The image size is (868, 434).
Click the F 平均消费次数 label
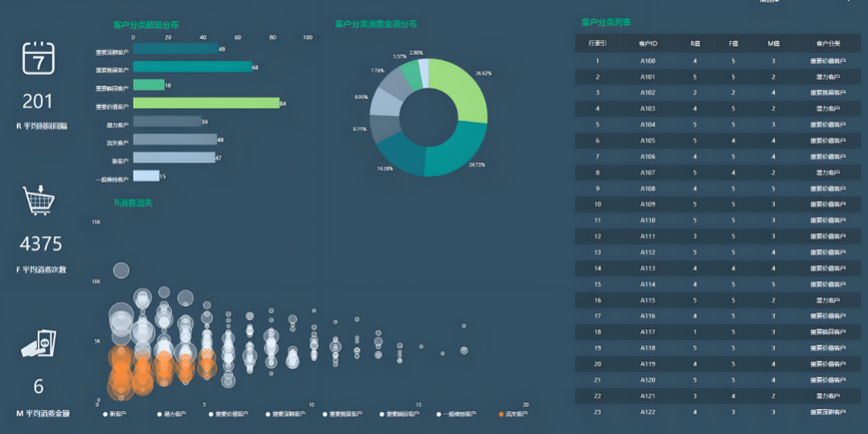click(42, 270)
